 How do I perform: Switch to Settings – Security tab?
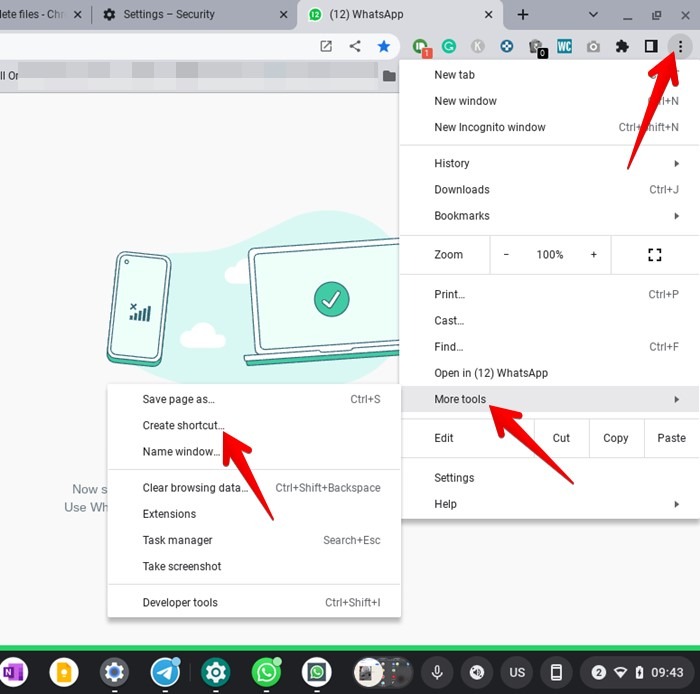pos(194,15)
